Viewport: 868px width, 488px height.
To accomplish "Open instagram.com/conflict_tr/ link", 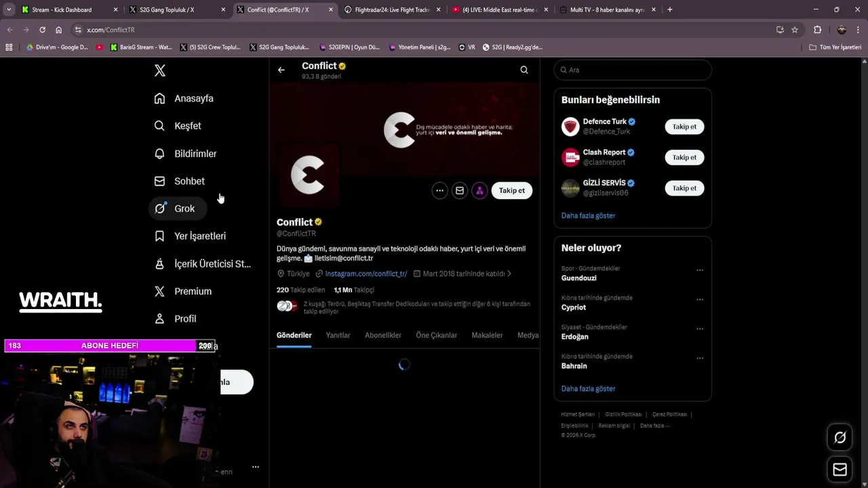I will click(366, 274).
